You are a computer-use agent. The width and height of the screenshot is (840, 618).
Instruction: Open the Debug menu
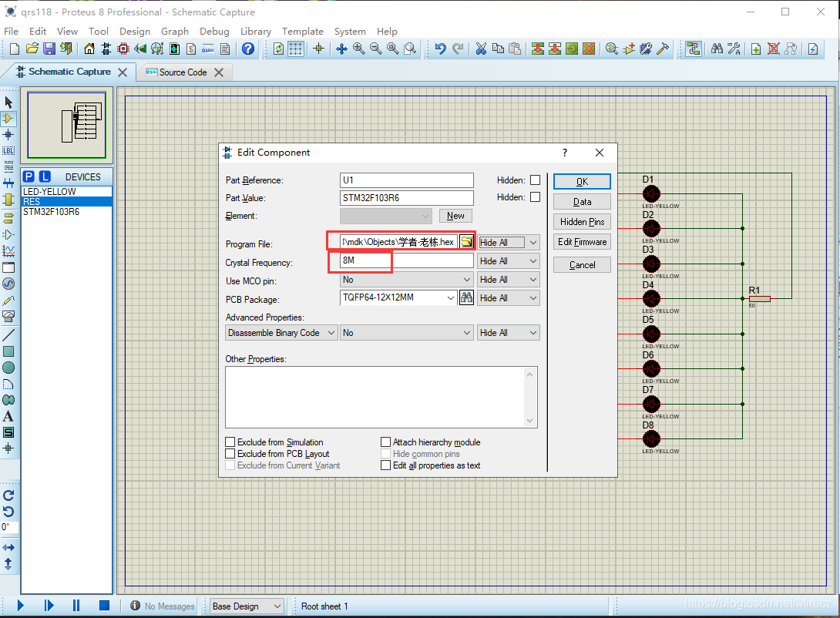click(x=214, y=31)
